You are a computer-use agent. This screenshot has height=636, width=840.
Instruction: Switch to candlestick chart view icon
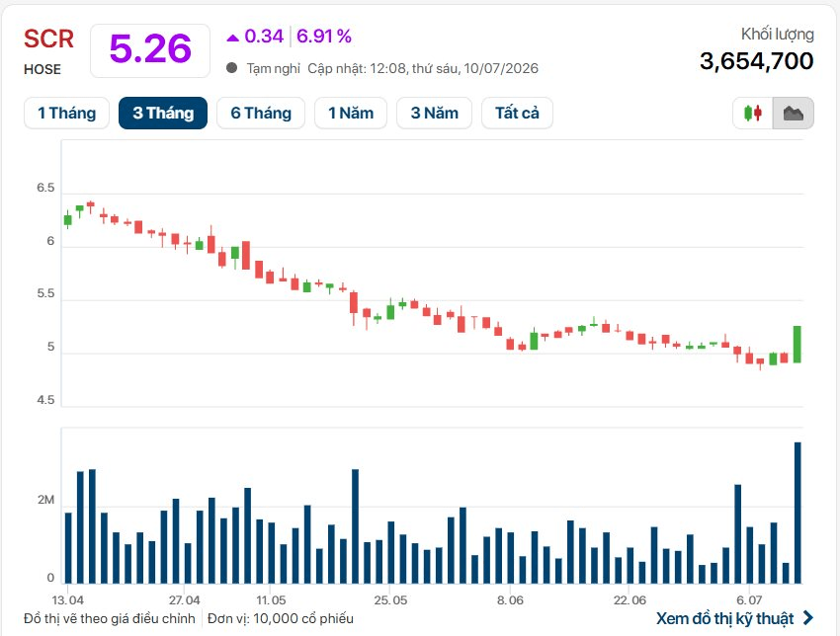click(x=753, y=113)
